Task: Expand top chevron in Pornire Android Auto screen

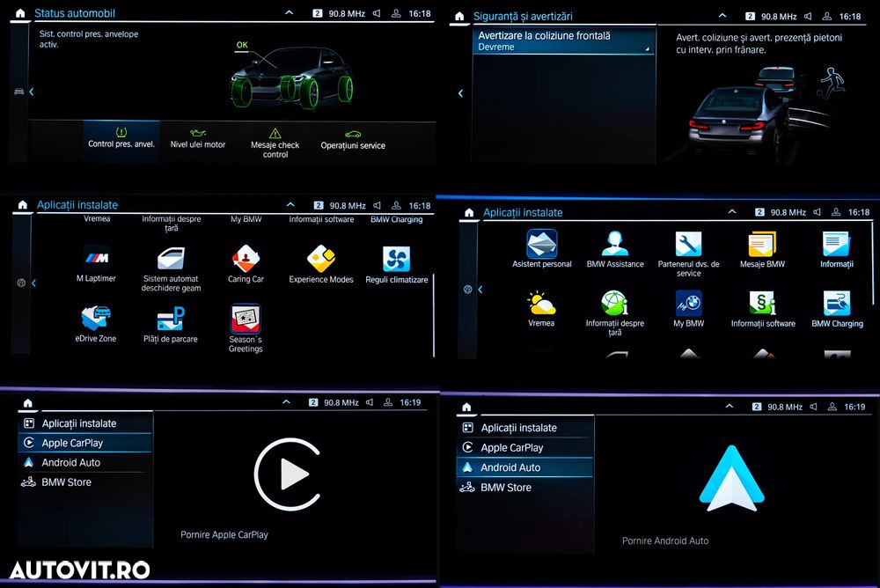Action: click(x=730, y=406)
